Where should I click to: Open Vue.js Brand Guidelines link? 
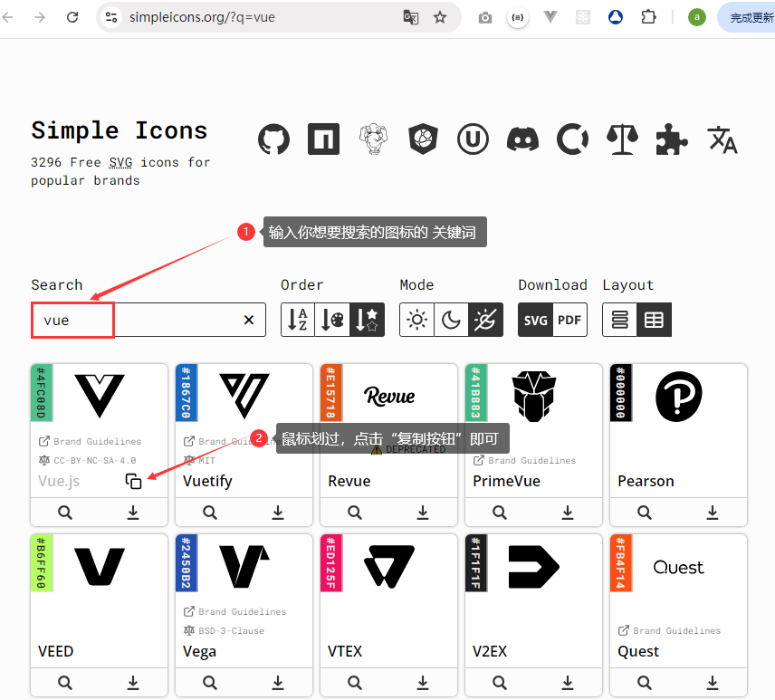point(90,441)
